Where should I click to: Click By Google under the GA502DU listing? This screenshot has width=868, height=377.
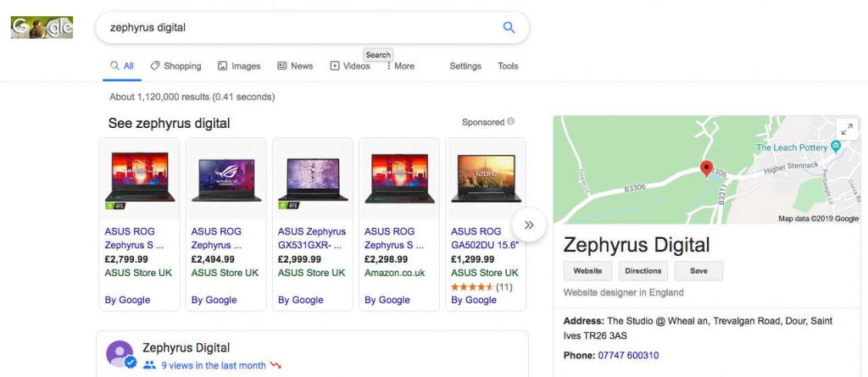(x=474, y=300)
